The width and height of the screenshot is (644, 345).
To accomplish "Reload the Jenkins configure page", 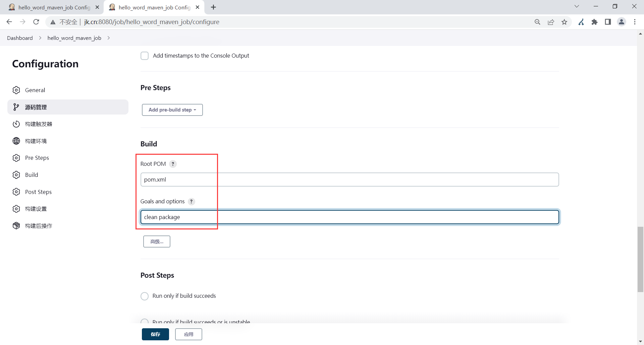I will 36,22.
